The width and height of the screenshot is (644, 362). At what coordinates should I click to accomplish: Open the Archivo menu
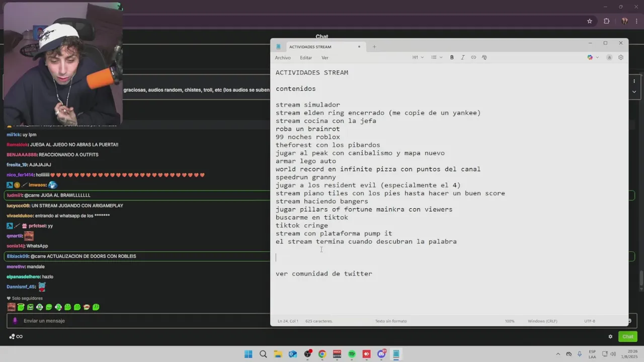click(283, 58)
